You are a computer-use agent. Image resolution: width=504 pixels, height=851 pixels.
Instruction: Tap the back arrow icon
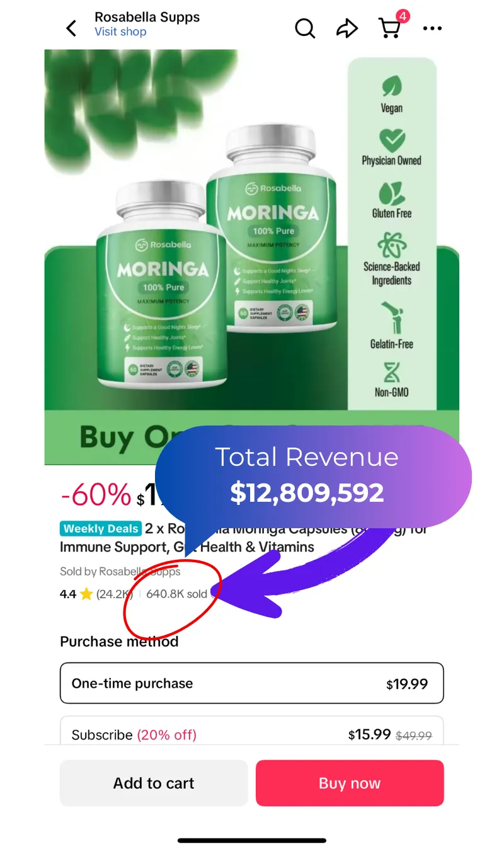click(71, 28)
